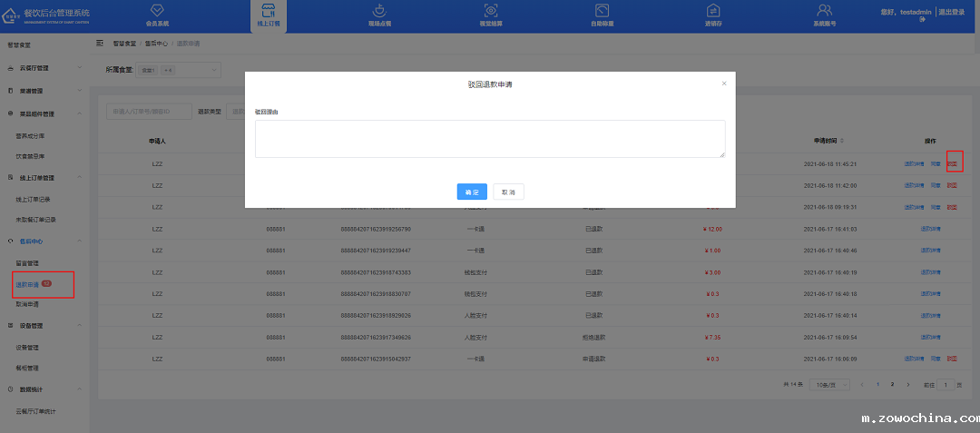This screenshot has width=980, height=433.
Task: Select the 线上订餐 shop icon tab
Action: pyautogui.click(x=268, y=12)
